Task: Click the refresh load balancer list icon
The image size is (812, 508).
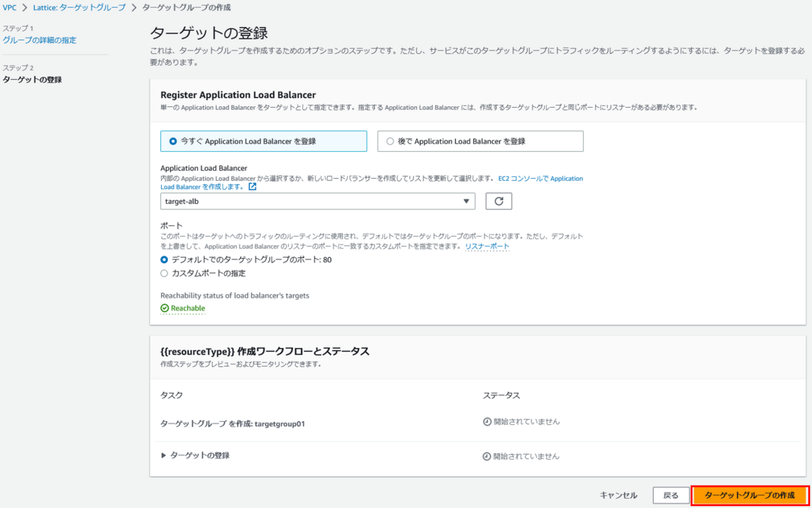Action: pos(499,201)
